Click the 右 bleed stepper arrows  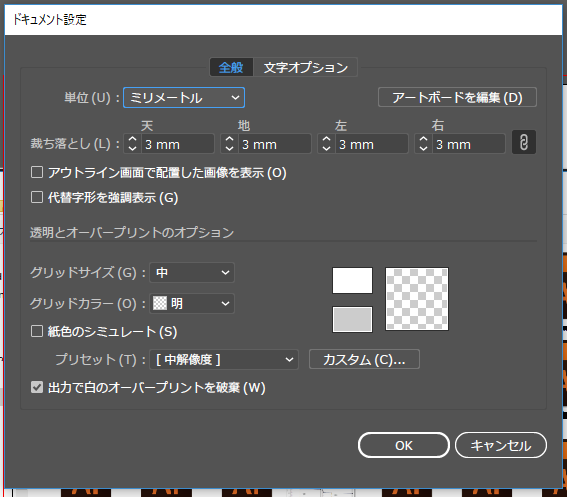point(423,144)
